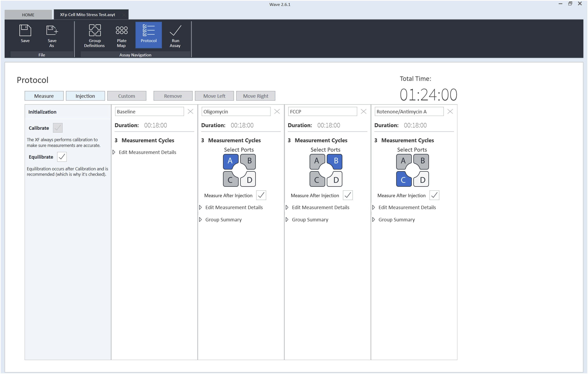The width and height of the screenshot is (588, 374).
Task: Switch to the HOME tab
Action: click(x=28, y=15)
